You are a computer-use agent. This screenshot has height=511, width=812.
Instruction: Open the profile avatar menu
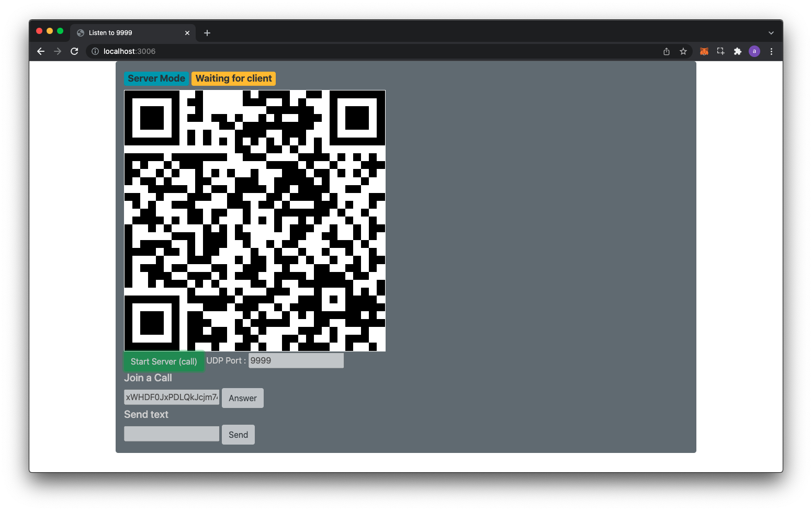pyautogui.click(x=754, y=51)
